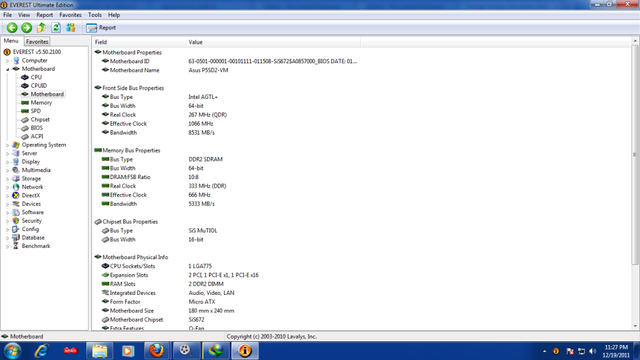Click the volume icon in system tray
This screenshot has width=640, height=360.
(593, 351)
